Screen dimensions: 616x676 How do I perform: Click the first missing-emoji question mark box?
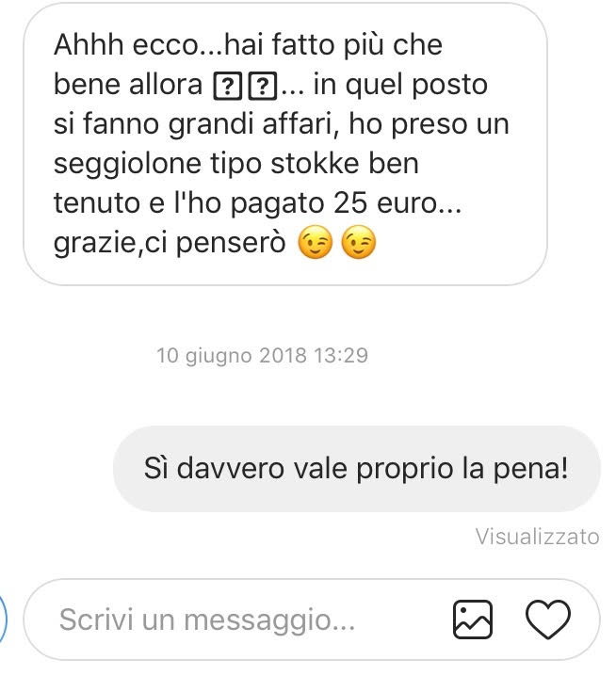click(x=228, y=87)
